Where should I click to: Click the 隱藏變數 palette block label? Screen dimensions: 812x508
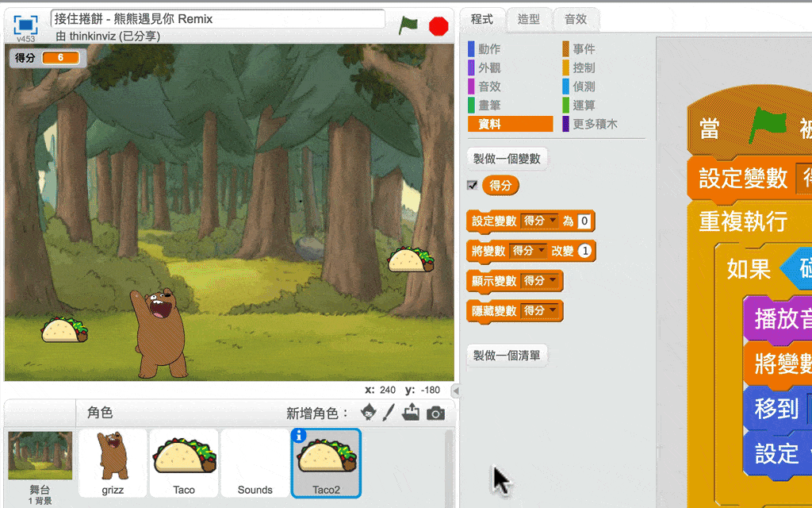(x=494, y=311)
